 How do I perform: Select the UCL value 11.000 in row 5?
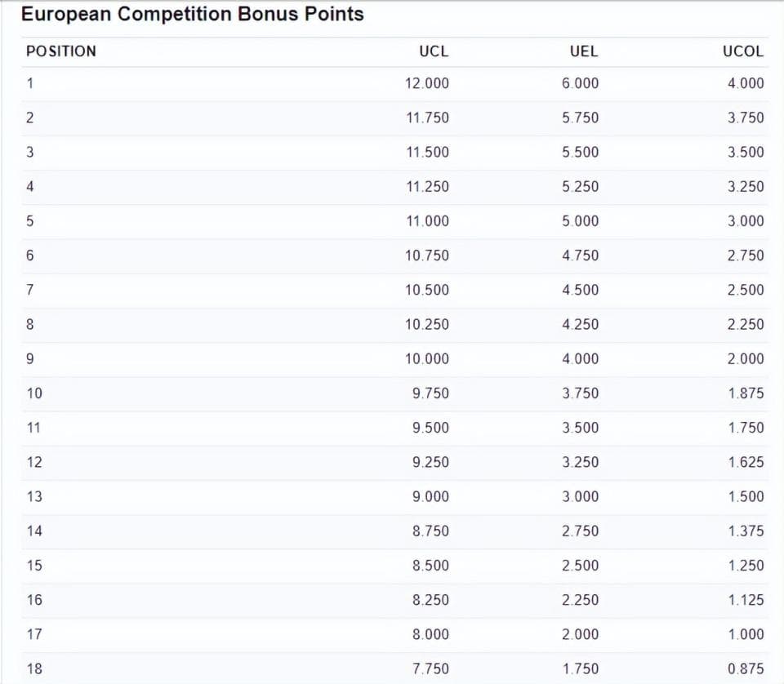pos(427,221)
